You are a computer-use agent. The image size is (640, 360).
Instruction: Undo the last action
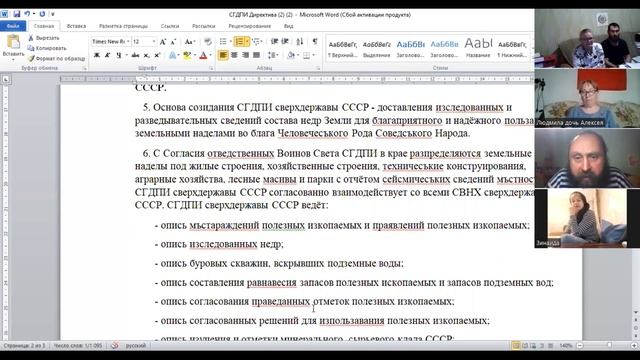(27, 14)
